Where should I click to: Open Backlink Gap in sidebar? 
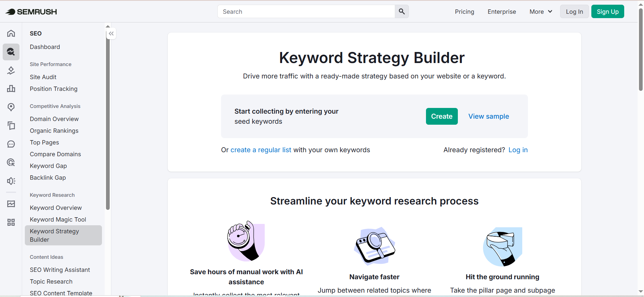click(48, 178)
